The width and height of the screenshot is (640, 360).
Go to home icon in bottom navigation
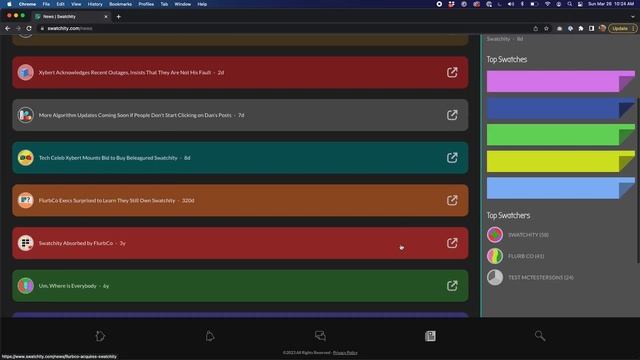(100, 336)
